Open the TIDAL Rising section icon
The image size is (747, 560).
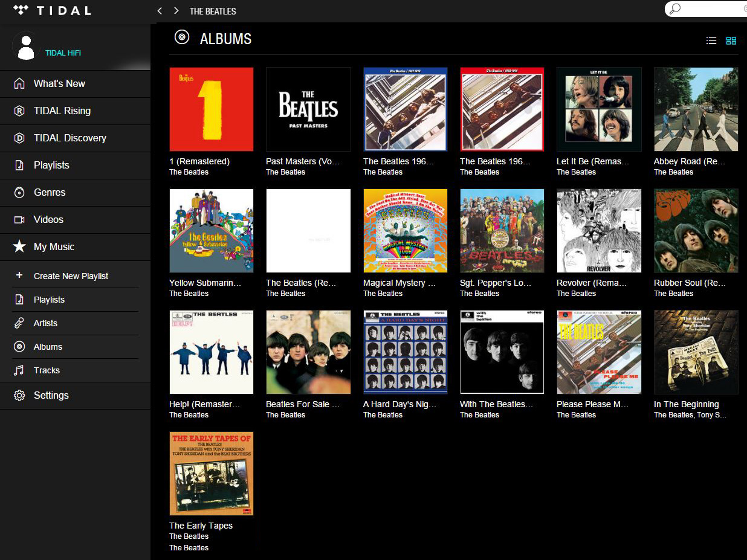coord(19,111)
